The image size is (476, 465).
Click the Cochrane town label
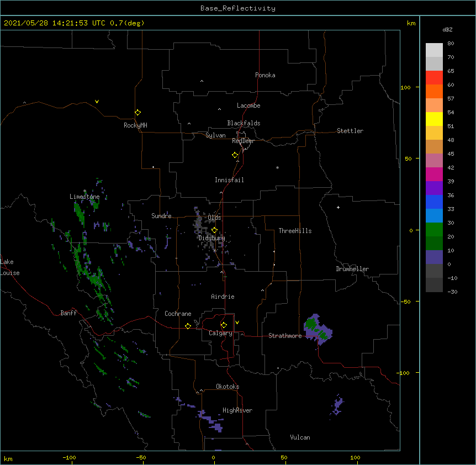(178, 314)
